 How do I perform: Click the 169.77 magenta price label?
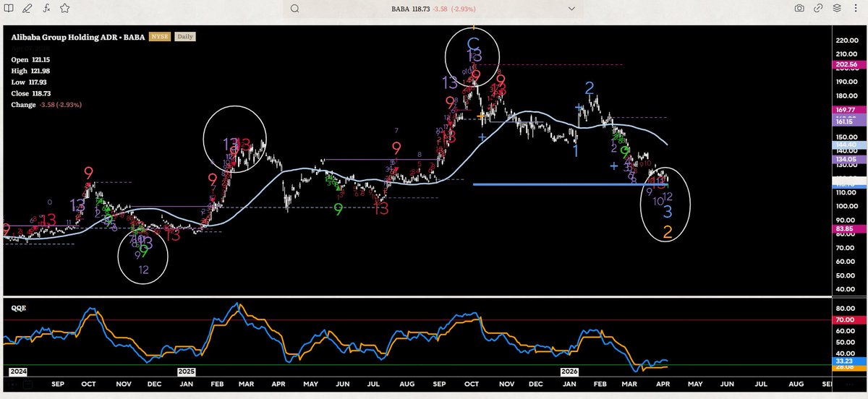(848, 110)
